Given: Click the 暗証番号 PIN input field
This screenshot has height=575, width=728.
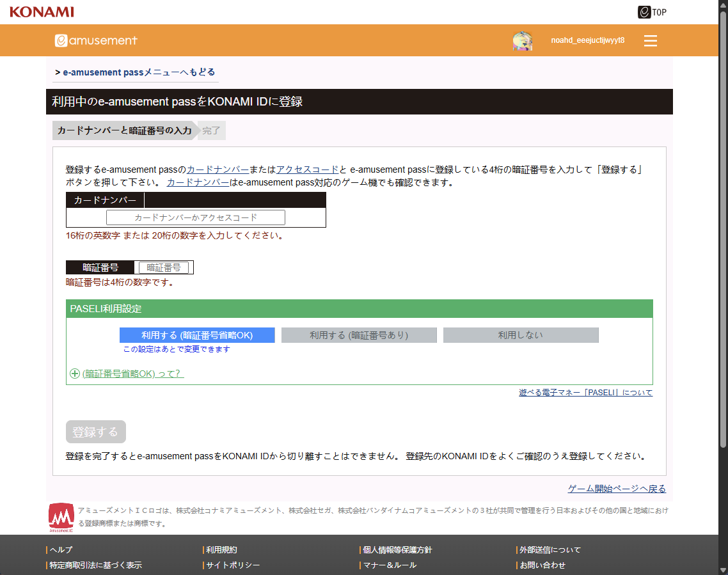Looking at the screenshot, I should (164, 267).
